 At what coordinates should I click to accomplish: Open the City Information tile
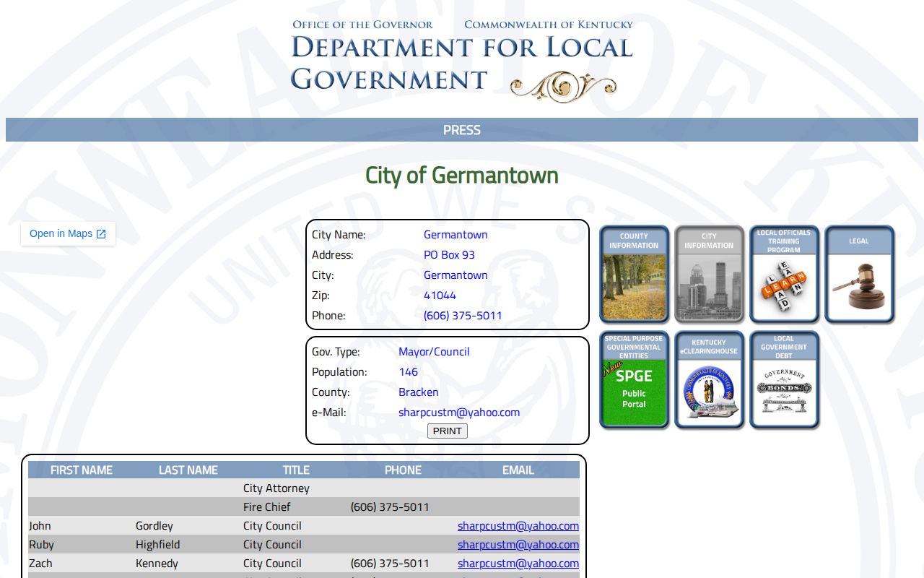coord(709,274)
